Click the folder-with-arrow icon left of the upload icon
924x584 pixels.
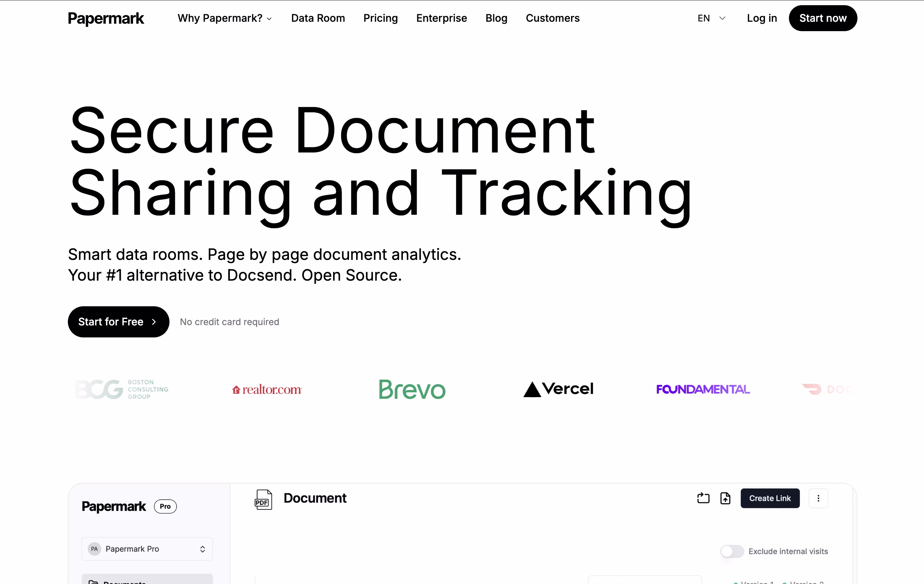[x=703, y=498]
